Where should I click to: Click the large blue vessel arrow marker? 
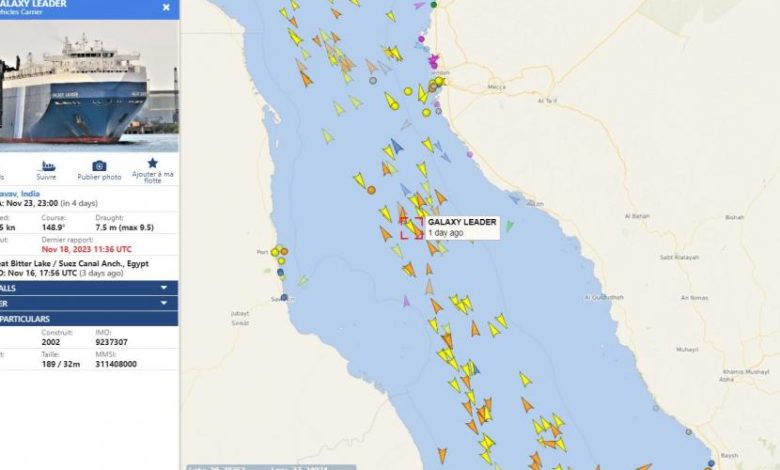(396, 146)
